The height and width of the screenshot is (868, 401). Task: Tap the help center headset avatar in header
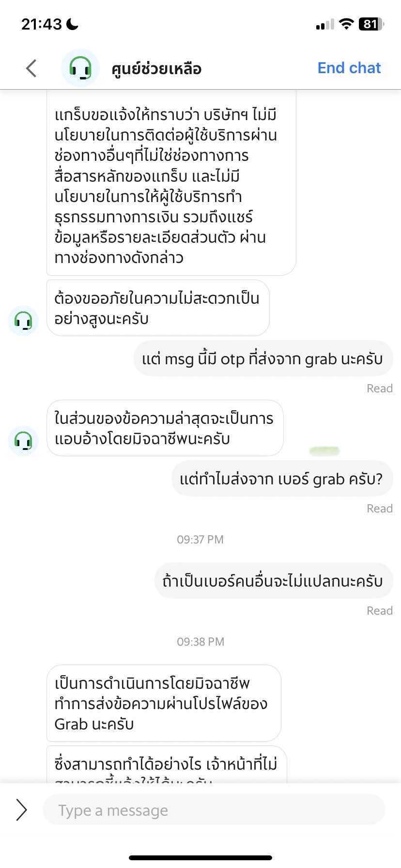80,68
